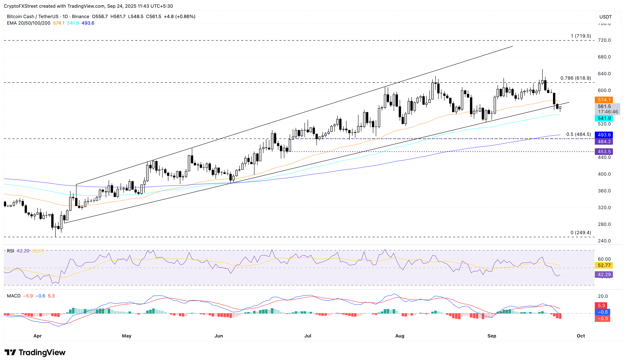Click the purple 453.5 support level tag
This screenshot has height=364, width=626.
point(604,151)
